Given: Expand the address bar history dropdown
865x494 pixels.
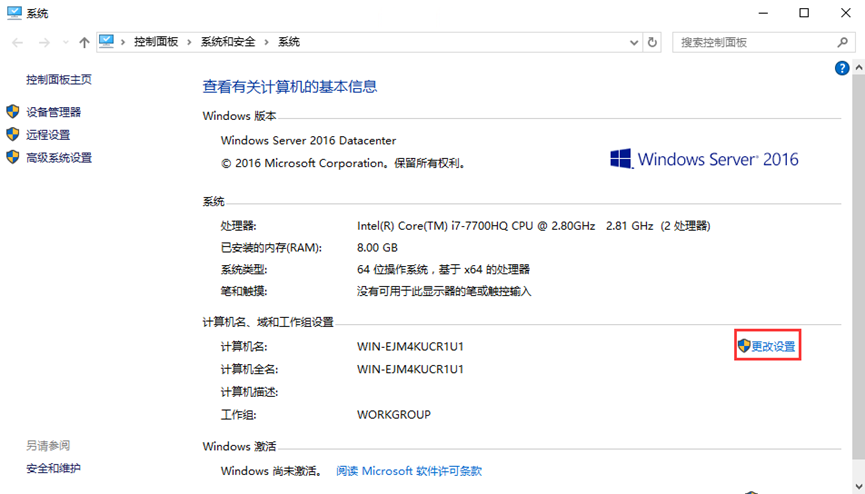Looking at the screenshot, I should (x=634, y=42).
